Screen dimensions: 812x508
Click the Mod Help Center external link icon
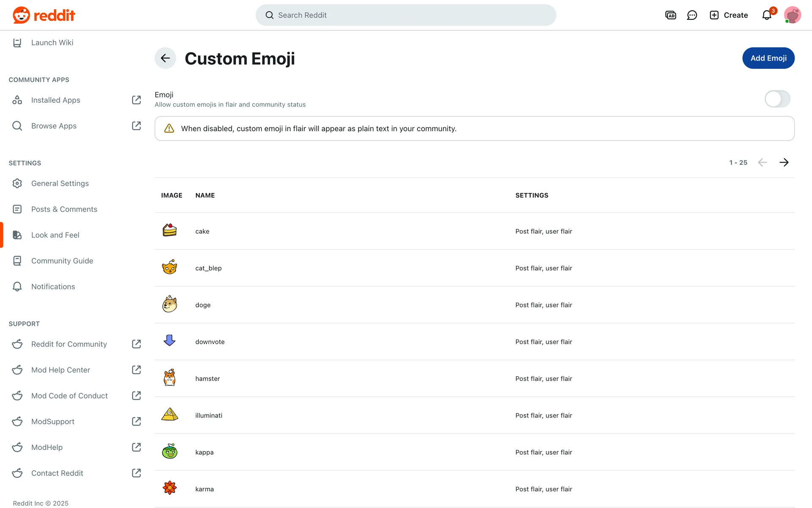[x=136, y=370]
